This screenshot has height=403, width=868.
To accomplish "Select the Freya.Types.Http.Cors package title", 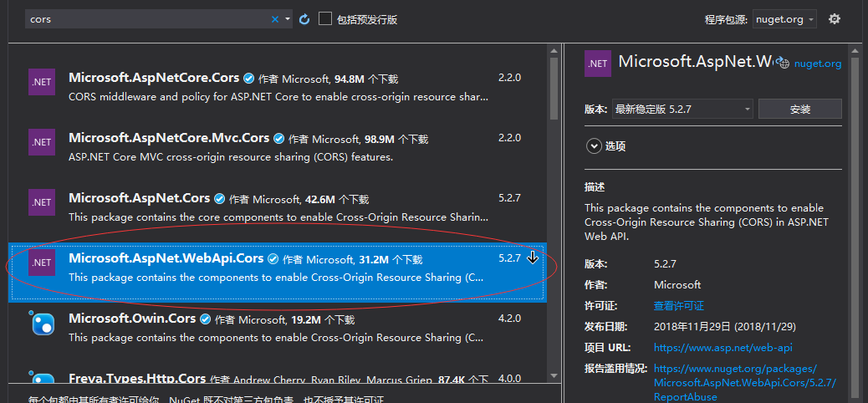I will tap(137, 379).
